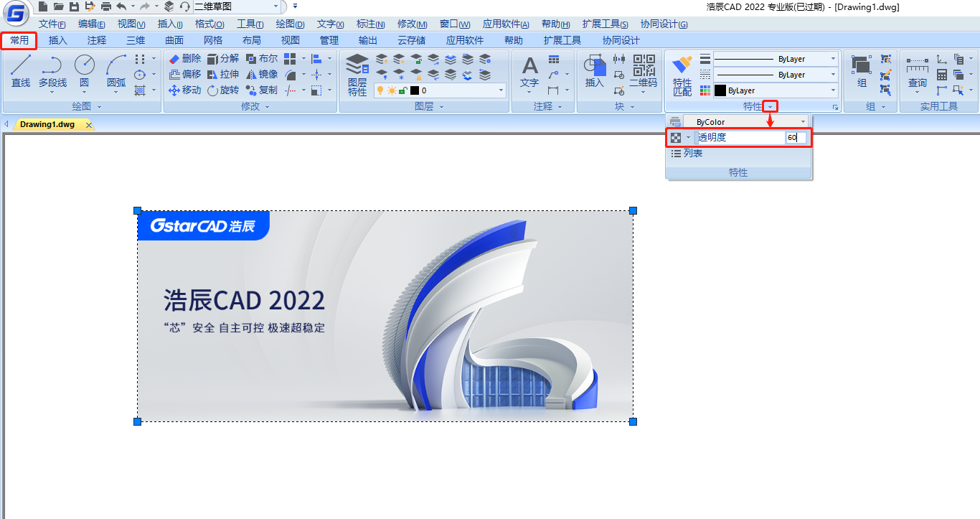Click the 布尔 boolean tool

261,59
